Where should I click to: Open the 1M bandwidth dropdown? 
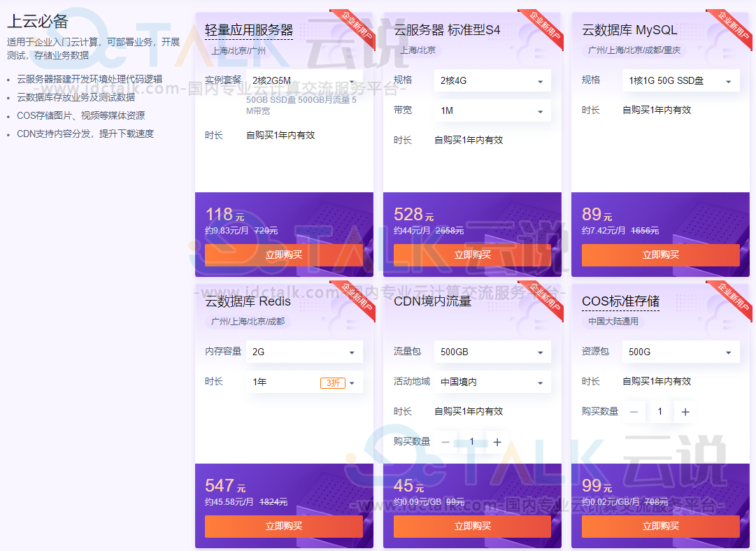[492, 111]
